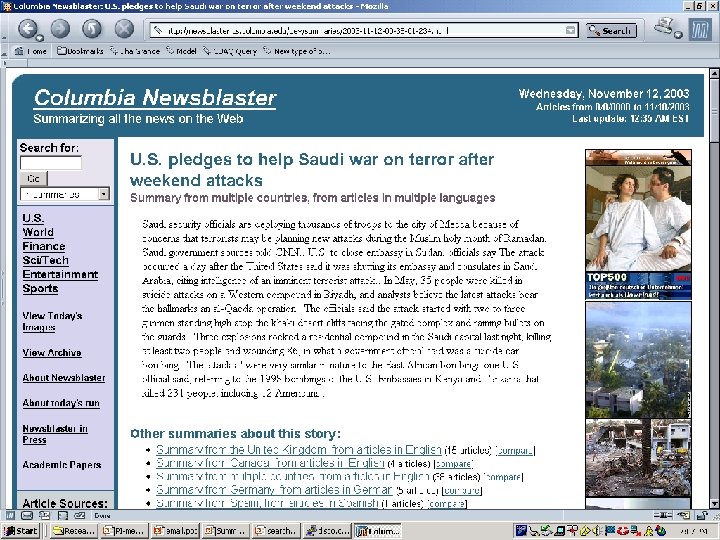Viewport: 720px width, 540px height.
Task: Click the Address Book icon in status bar
Action: pos(62,515)
